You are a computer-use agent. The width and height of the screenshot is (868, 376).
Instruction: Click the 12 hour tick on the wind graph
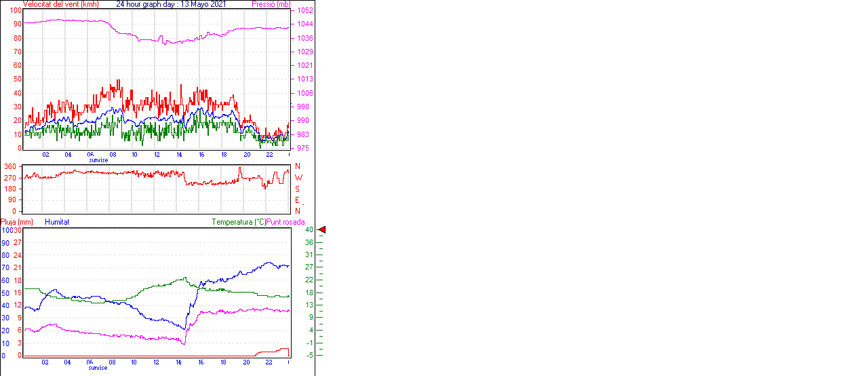click(157, 155)
